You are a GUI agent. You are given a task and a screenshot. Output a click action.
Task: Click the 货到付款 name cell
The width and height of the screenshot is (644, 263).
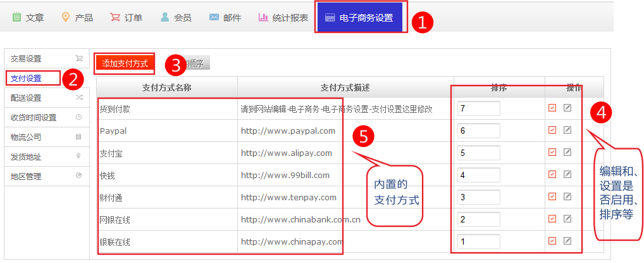(167, 108)
